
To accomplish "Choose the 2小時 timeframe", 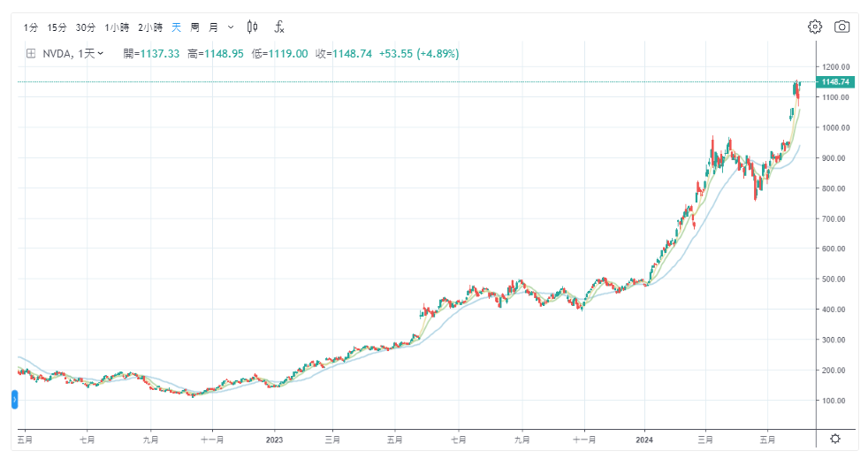I will [x=150, y=27].
